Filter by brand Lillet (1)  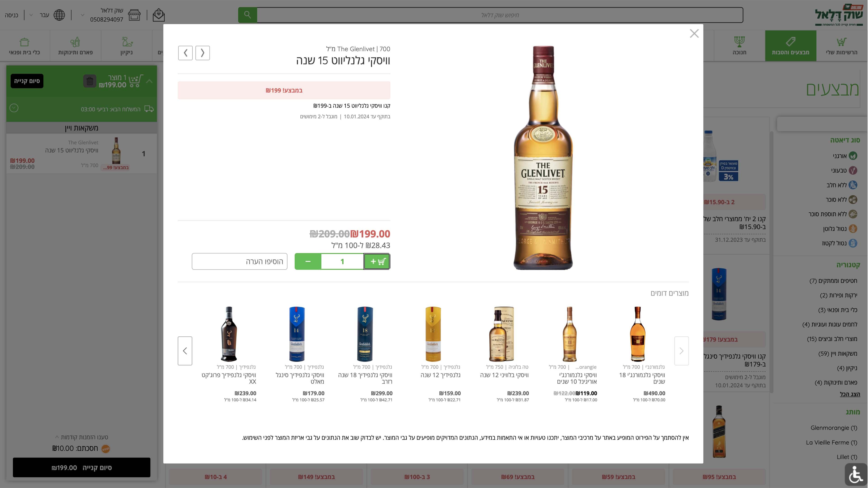click(x=847, y=457)
